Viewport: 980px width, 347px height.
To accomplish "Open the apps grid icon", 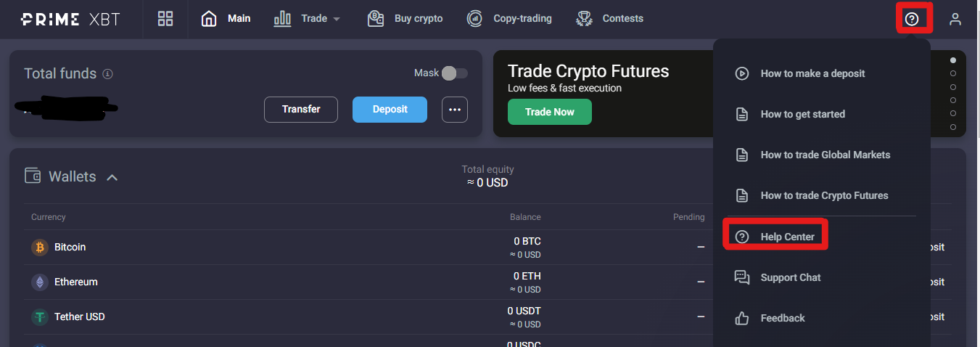I will click(165, 19).
